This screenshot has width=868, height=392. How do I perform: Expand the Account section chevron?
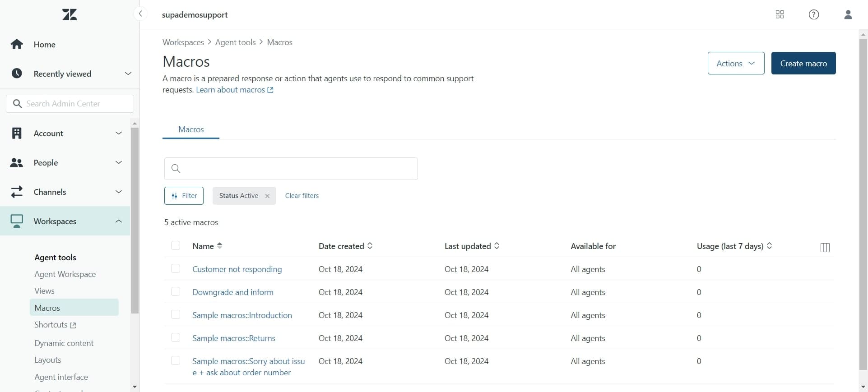pyautogui.click(x=119, y=133)
